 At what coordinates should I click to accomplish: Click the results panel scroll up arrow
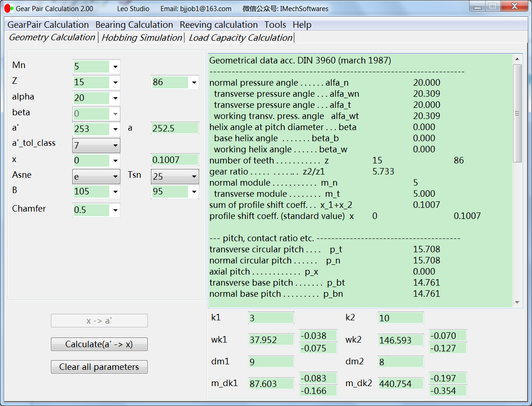click(517, 59)
